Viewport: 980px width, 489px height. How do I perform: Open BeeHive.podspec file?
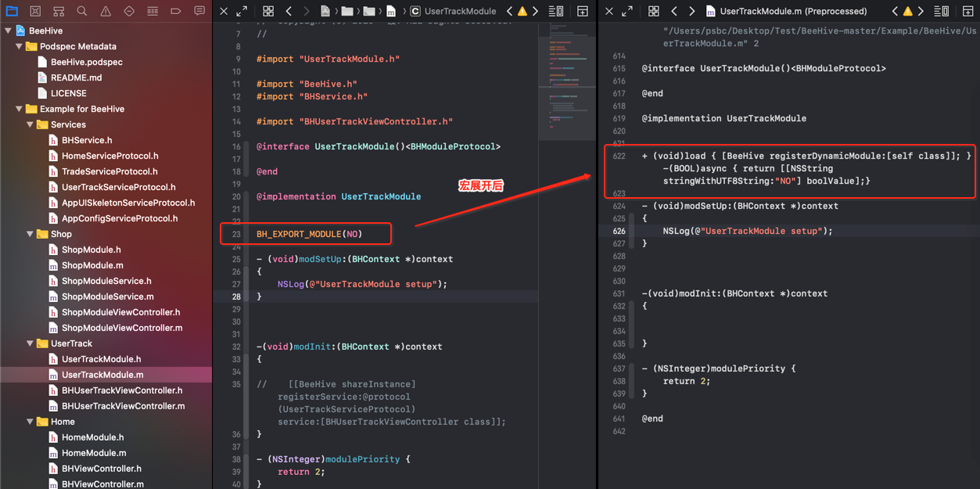[86, 62]
